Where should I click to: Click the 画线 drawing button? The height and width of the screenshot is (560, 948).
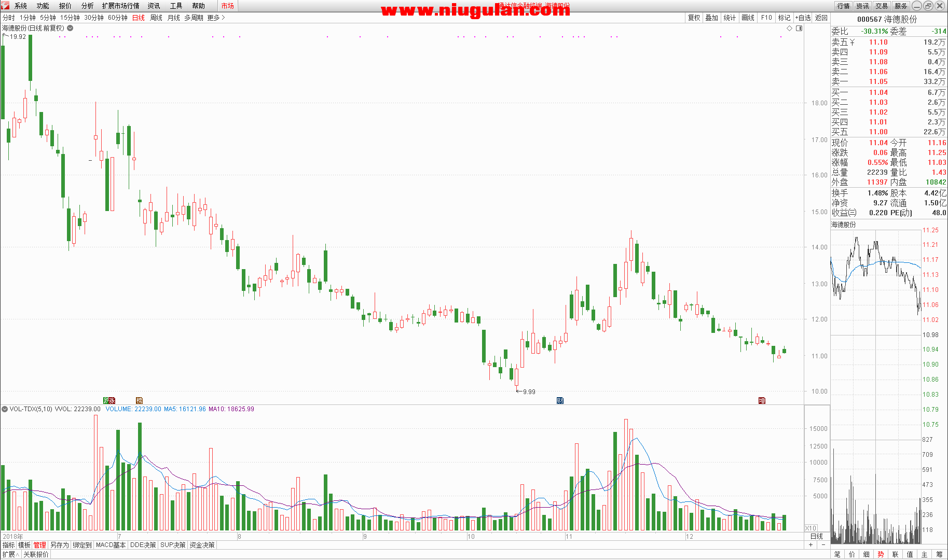[x=748, y=18]
